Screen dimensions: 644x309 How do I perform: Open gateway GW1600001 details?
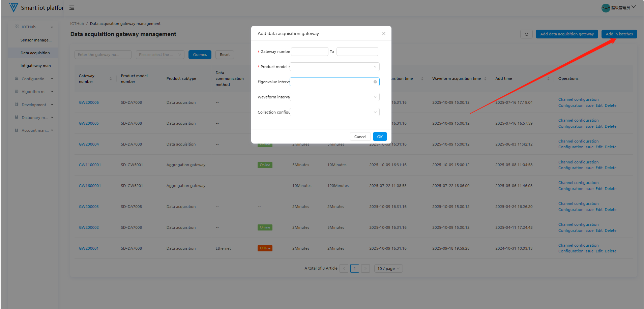(x=90, y=186)
